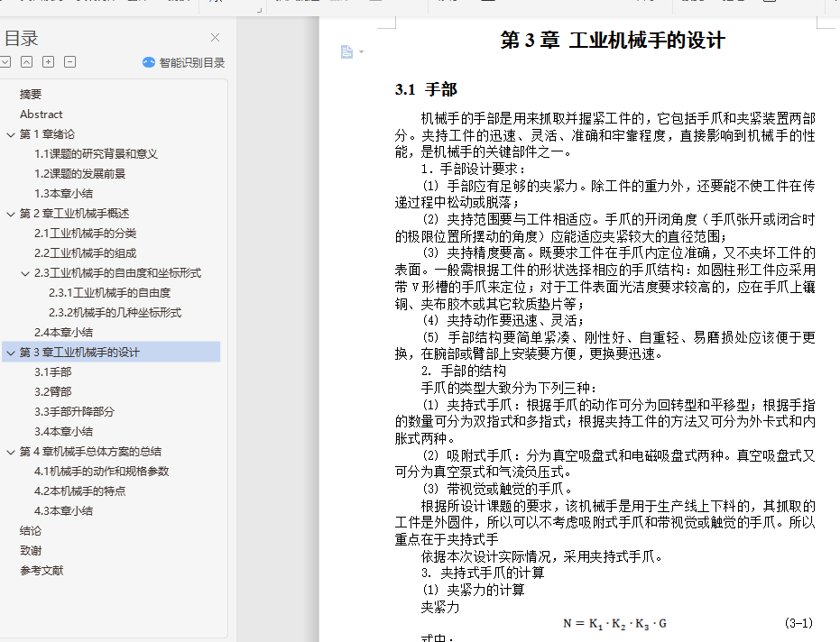Click the minus box icon under 目录
The image size is (840, 642).
pyautogui.click(x=69, y=62)
